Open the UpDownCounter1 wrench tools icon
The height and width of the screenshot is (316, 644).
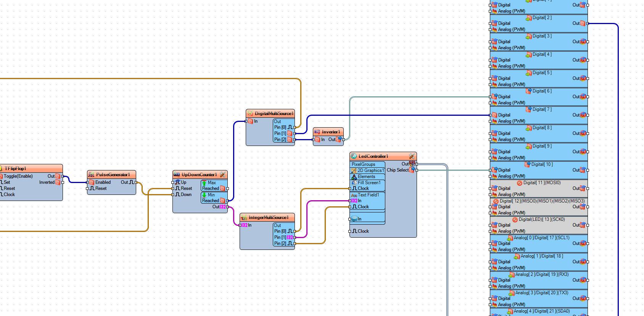[x=223, y=175]
